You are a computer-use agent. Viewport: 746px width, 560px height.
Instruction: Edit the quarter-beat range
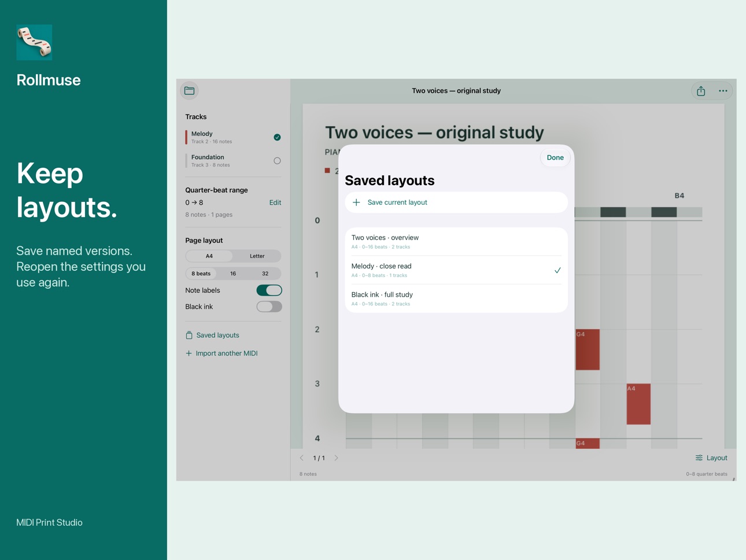coord(275,202)
